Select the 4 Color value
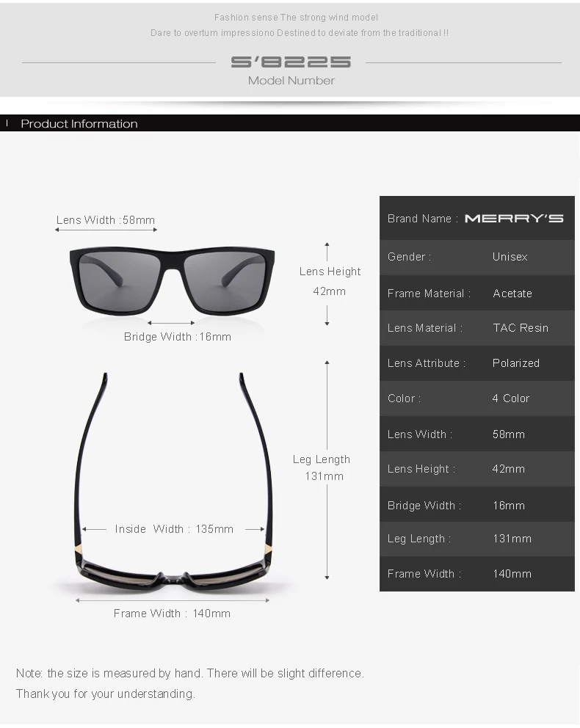580x728 pixels. 511,398
